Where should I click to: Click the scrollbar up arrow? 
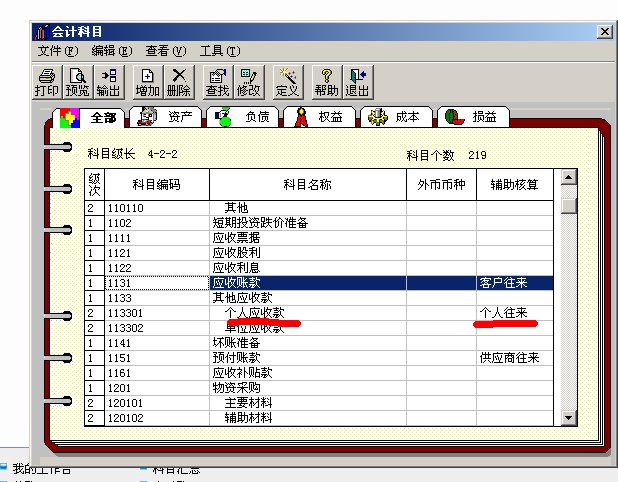point(568,177)
